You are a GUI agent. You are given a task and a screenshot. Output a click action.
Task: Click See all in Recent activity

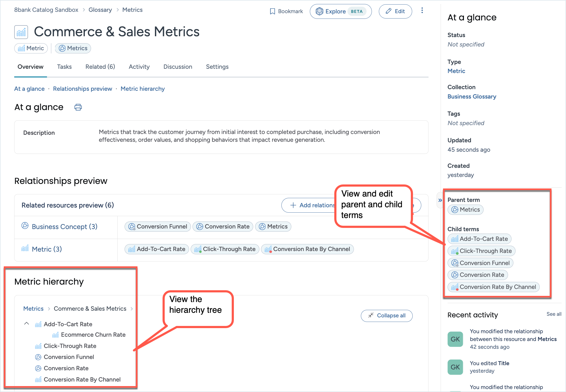pyautogui.click(x=554, y=314)
